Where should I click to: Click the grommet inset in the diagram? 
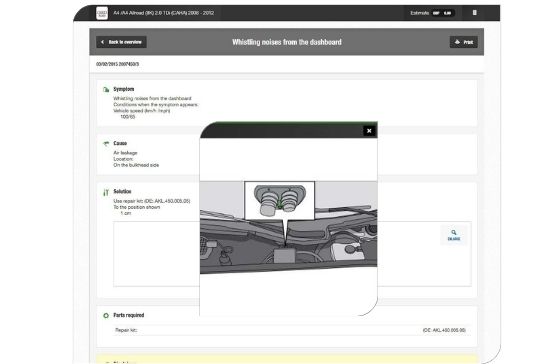(280, 200)
